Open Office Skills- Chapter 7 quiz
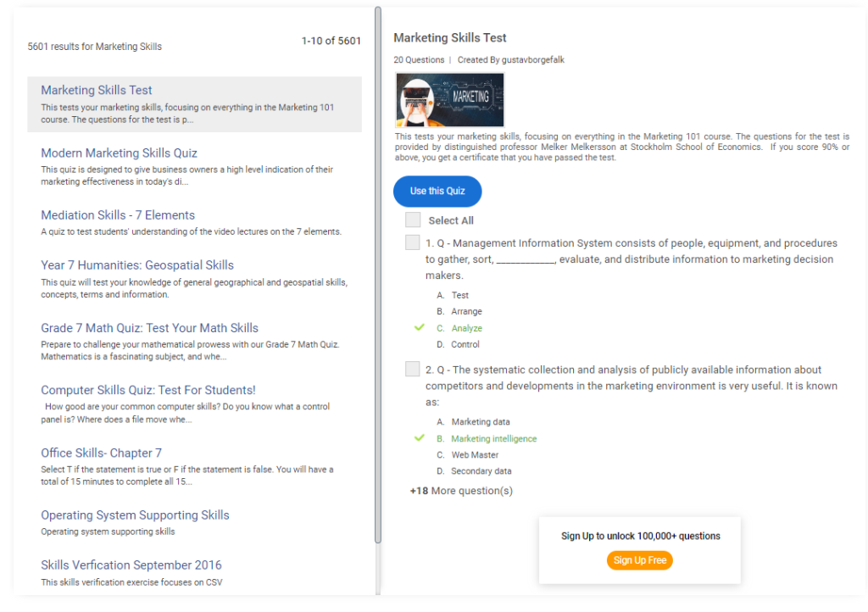This screenshot has width=868, height=612. (x=101, y=453)
